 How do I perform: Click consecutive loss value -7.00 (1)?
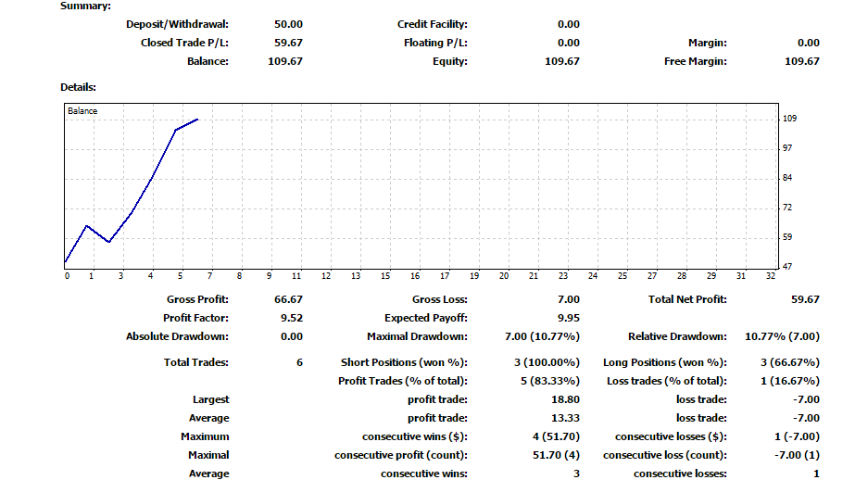[798, 455]
